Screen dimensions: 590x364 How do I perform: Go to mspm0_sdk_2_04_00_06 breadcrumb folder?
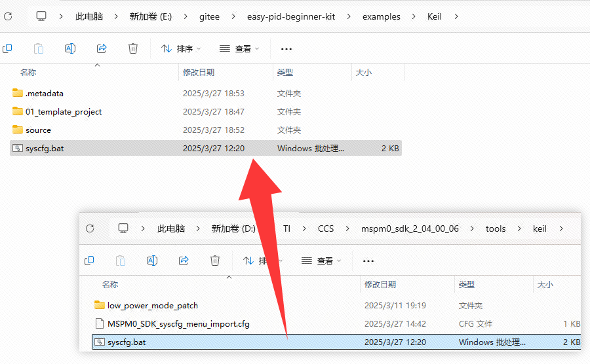tap(410, 228)
